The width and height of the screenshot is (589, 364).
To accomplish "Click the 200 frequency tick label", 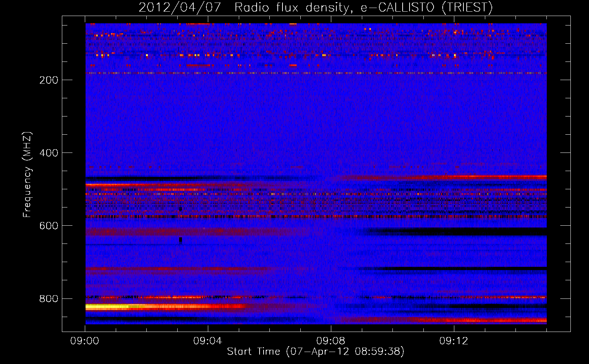I will [49, 80].
